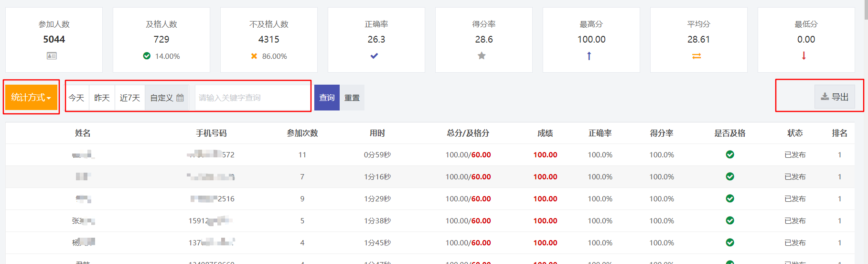Click the green pass icon in first row
The height and width of the screenshot is (264, 868).
pyautogui.click(x=730, y=154)
